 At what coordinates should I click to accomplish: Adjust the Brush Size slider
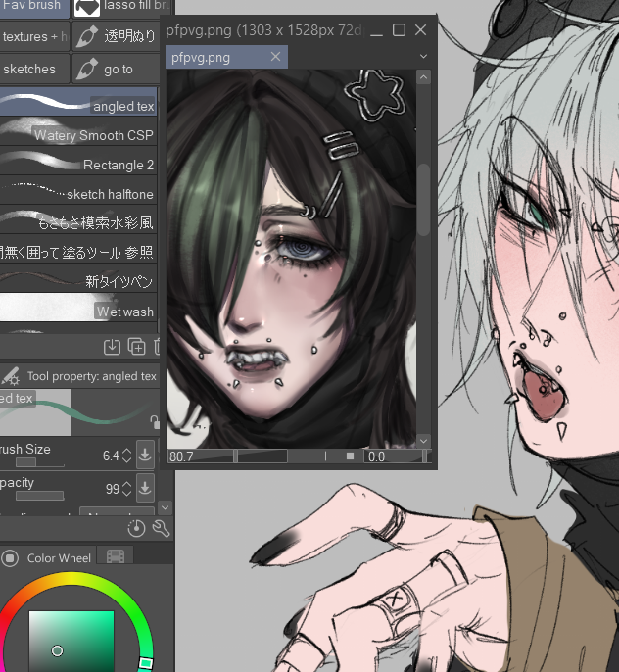(40, 462)
